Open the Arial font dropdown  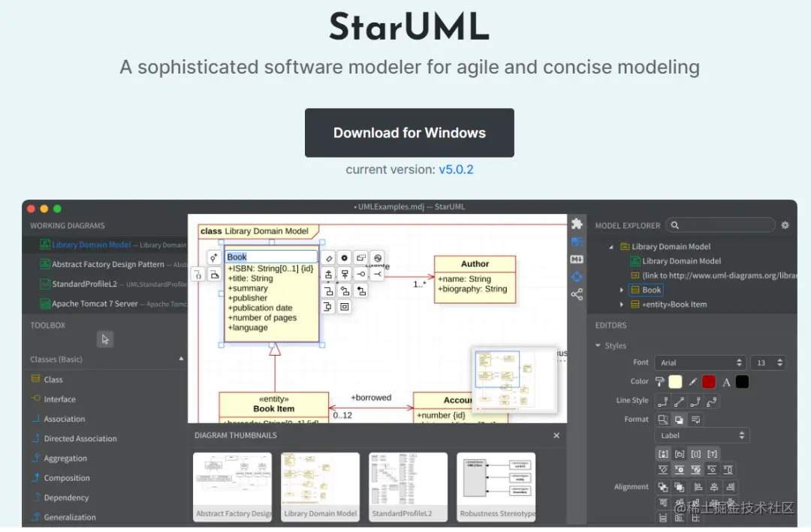pyautogui.click(x=700, y=362)
